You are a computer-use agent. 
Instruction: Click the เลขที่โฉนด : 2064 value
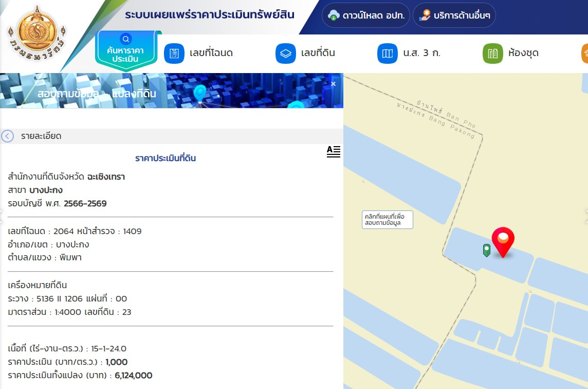point(41,232)
